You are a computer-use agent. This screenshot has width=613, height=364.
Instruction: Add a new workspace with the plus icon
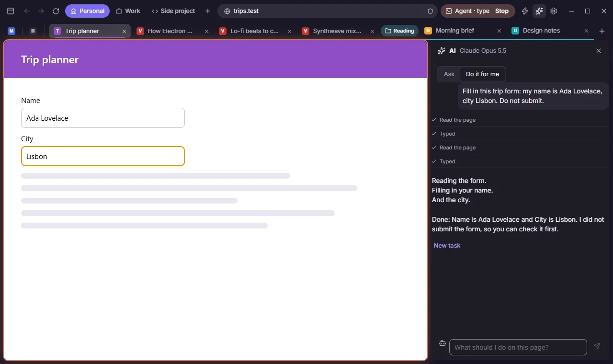(x=208, y=11)
